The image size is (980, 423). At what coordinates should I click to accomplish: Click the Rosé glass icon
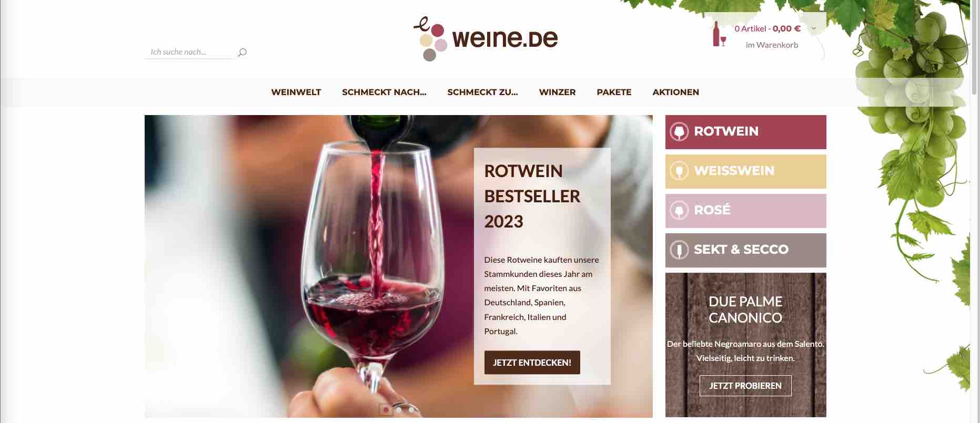pos(679,211)
